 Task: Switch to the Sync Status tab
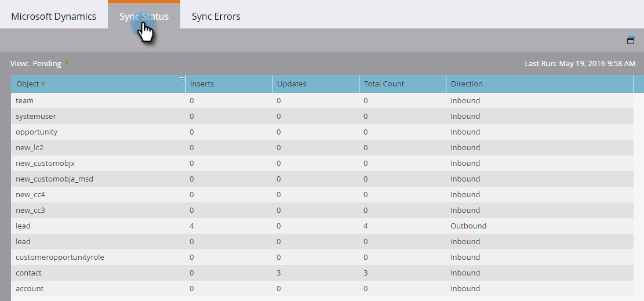pyautogui.click(x=144, y=16)
